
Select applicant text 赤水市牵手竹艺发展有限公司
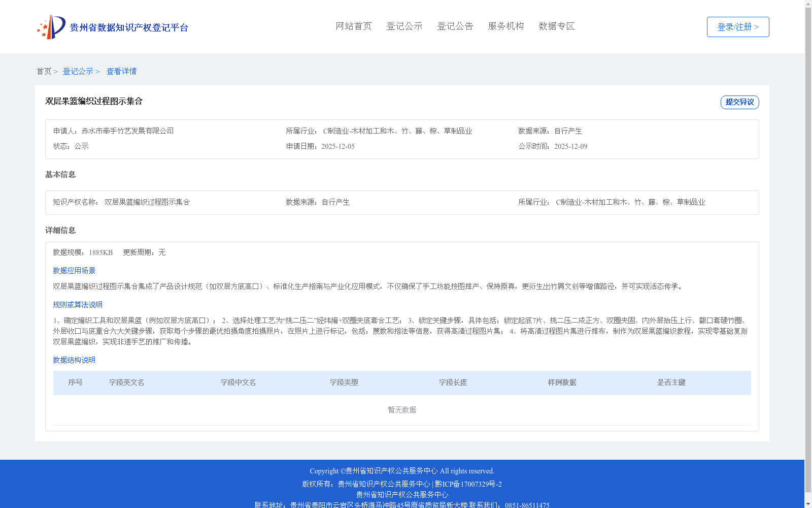127,131
